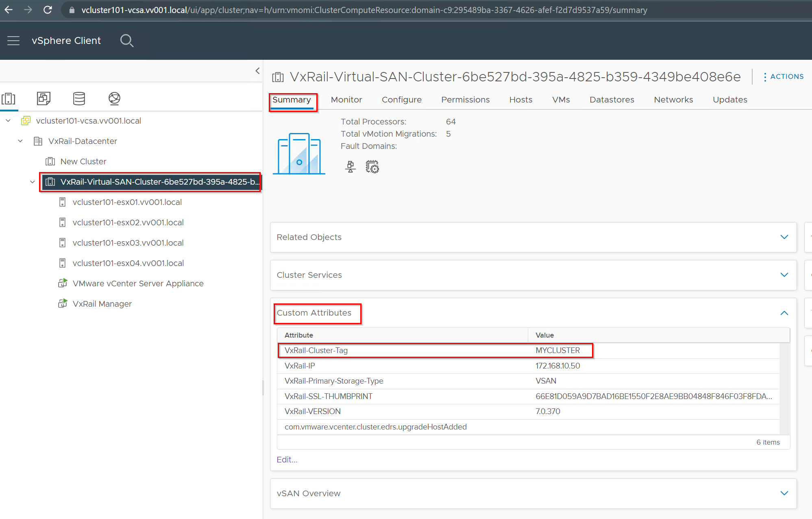The image size is (812, 519).
Task: Click the cluster settings gear icon
Action: pos(372,167)
